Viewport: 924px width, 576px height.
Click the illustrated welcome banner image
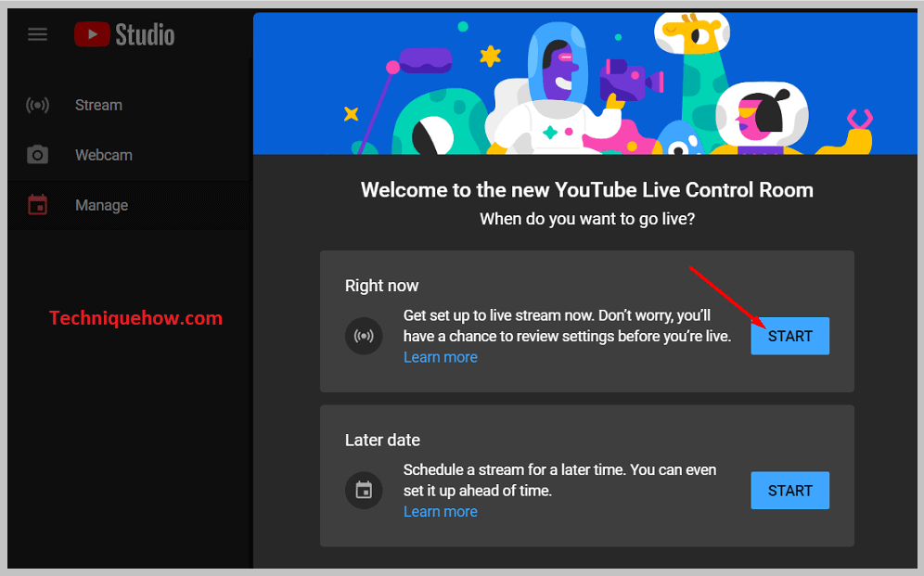pyautogui.click(x=584, y=83)
